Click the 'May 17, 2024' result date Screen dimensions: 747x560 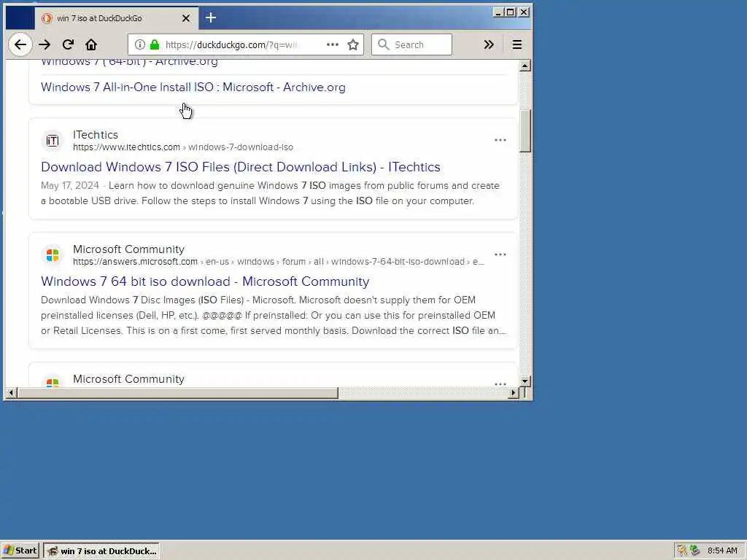(70, 185)
